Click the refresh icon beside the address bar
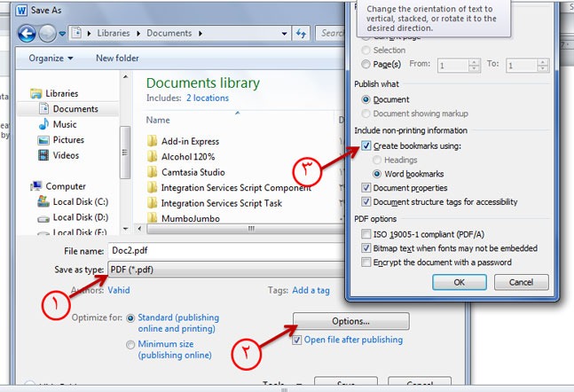574x392 pixels. [302, 34]
